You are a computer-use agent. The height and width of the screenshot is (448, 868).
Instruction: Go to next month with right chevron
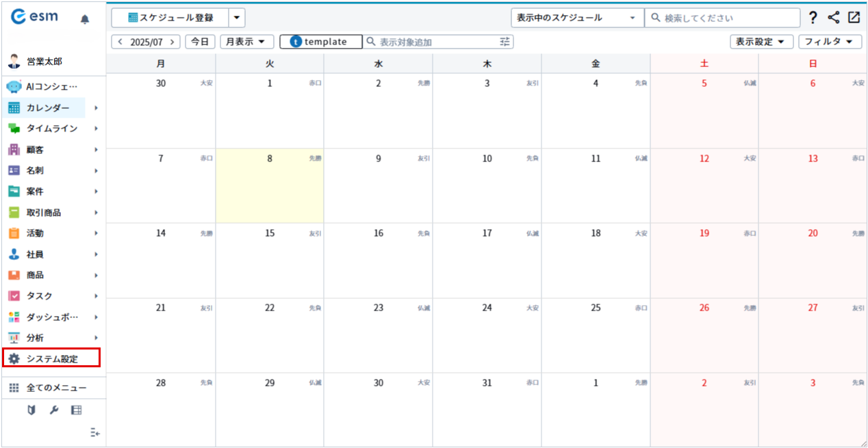173,42
